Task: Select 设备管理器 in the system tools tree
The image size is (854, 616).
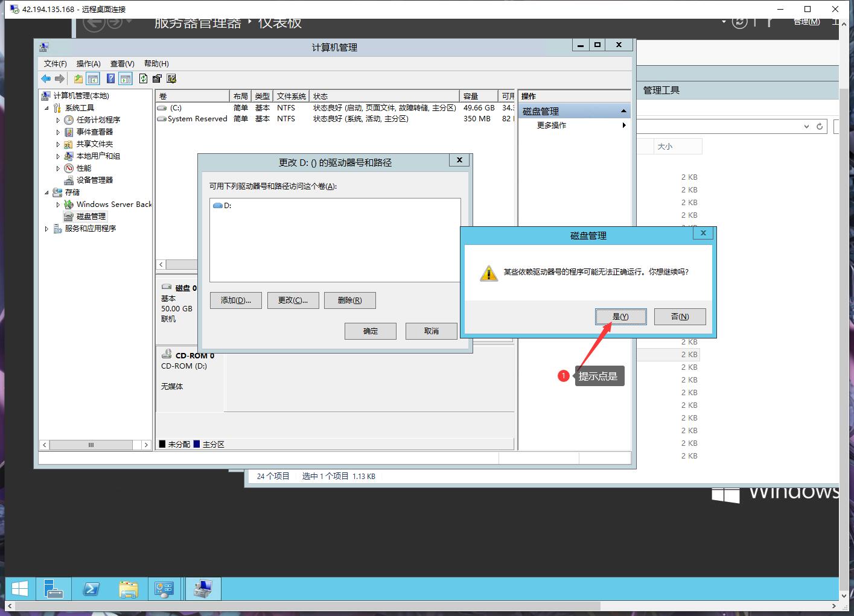Action: 94,180
